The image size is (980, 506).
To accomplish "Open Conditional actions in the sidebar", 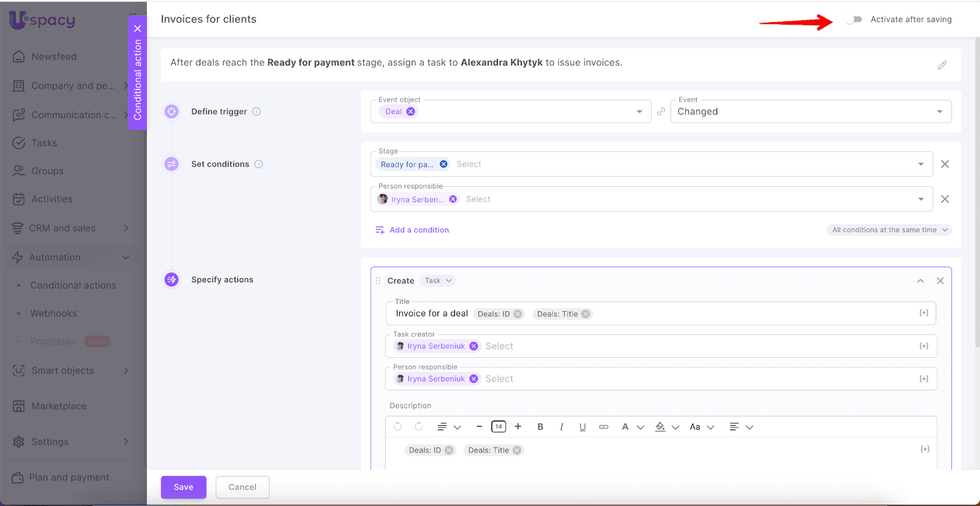I will [73, 285].
